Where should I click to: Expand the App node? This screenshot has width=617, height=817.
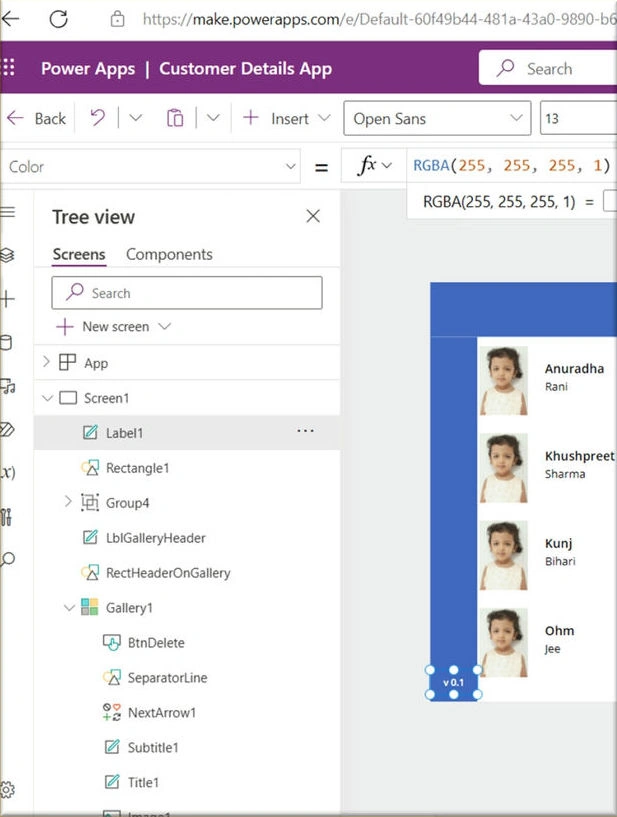[46, 362]
